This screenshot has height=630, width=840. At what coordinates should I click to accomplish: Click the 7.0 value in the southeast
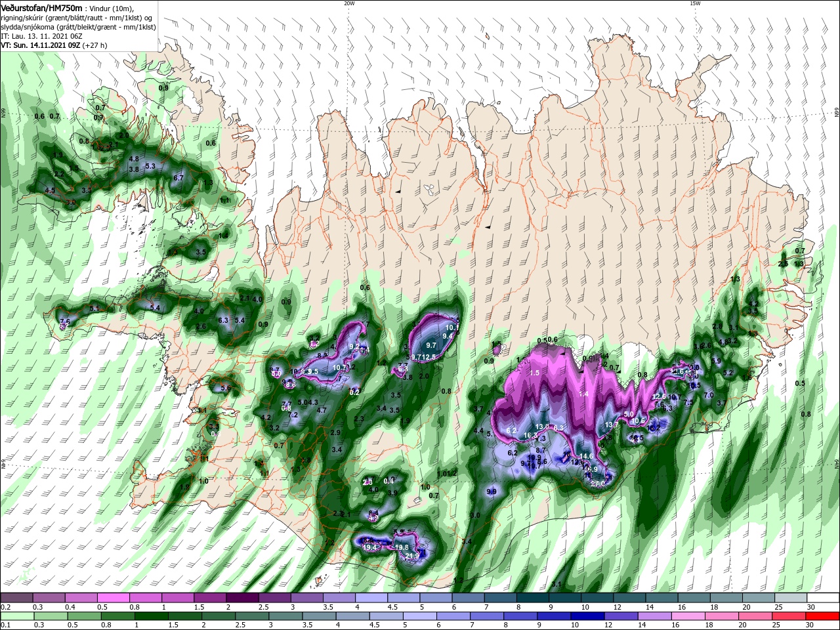click(708, 396)
